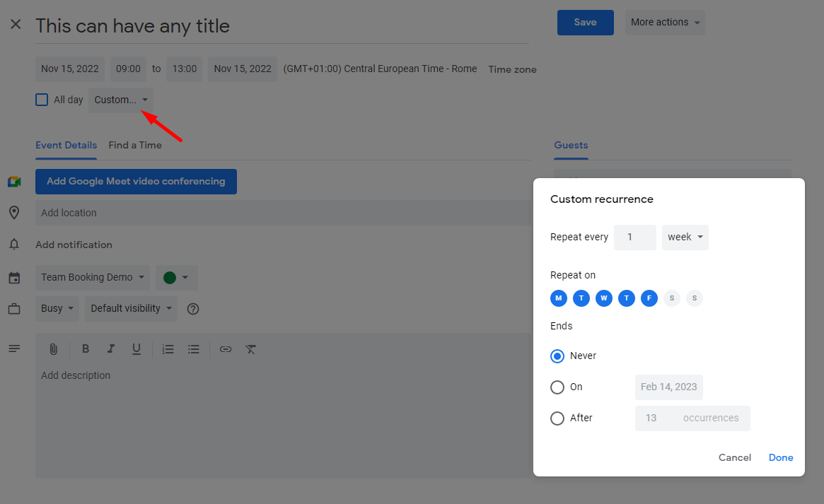Select the Ends On date radio option
The width and height of the screenshot is (824, 504).
(557, 387)
